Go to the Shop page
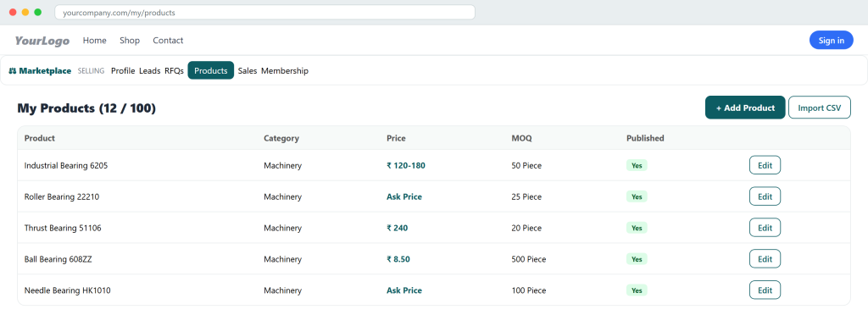868x315 pixels. click(x=130, y=41)
